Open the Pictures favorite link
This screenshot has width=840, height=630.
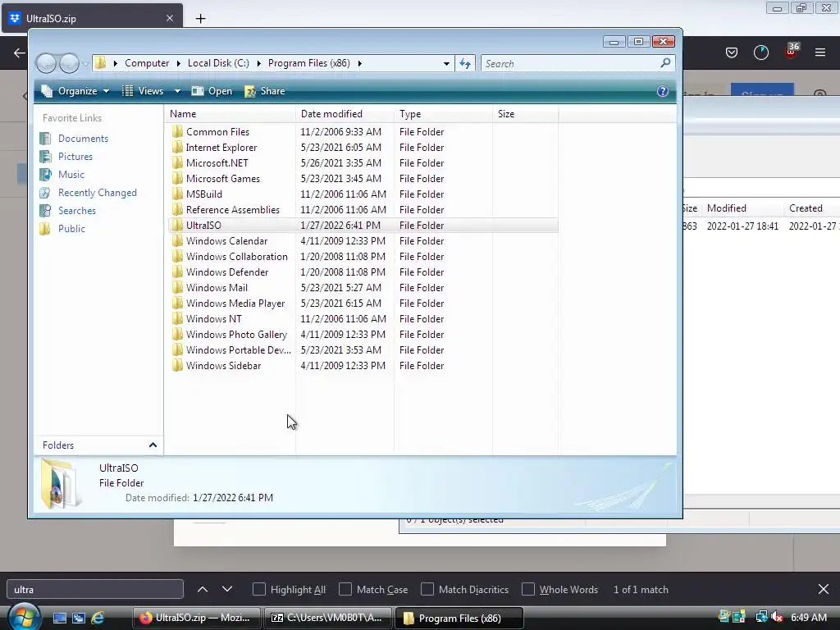click(75, 157)
